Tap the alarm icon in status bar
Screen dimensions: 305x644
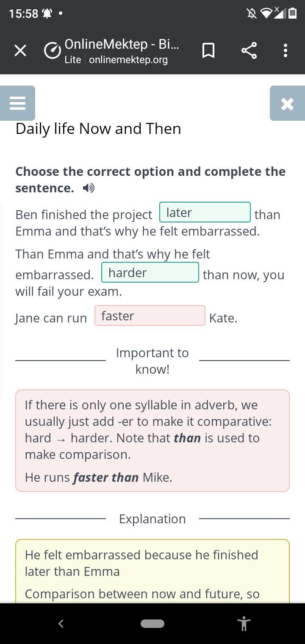47,14
